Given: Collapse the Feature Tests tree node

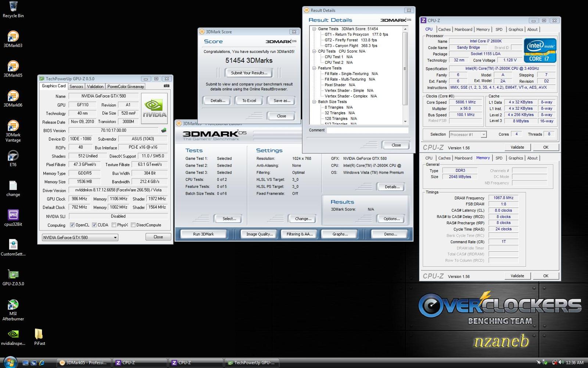Looking at the screenshot, I should pos(314,68).
